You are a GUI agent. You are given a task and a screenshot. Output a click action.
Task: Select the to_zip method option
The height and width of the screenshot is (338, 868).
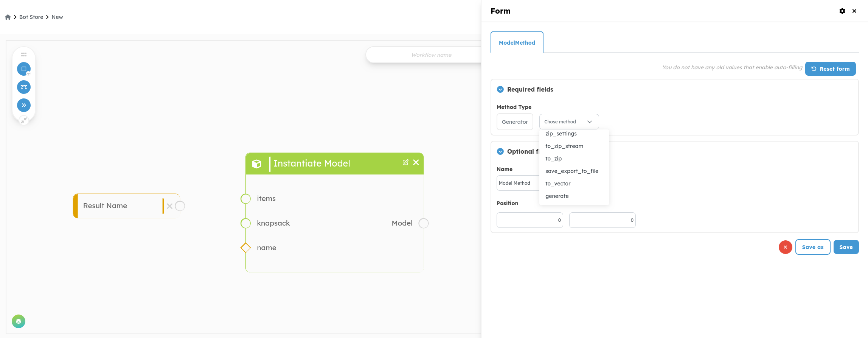point(574,159)
